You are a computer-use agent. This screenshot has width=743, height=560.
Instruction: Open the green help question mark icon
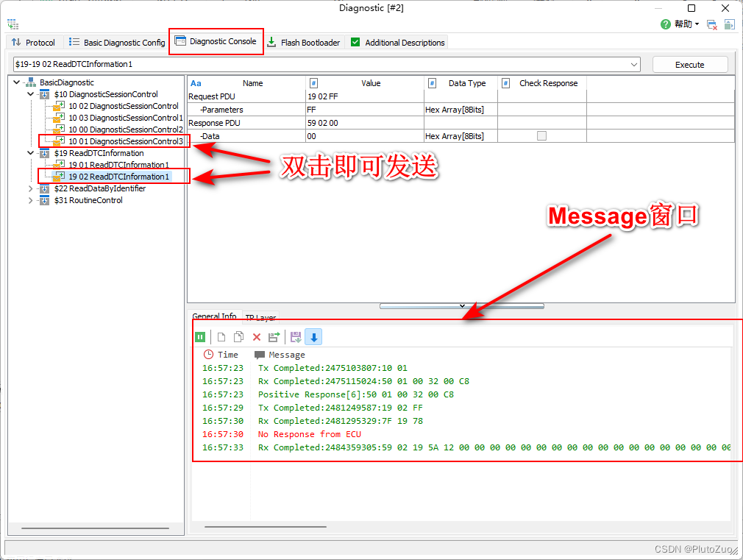click(x=665, y=24)
